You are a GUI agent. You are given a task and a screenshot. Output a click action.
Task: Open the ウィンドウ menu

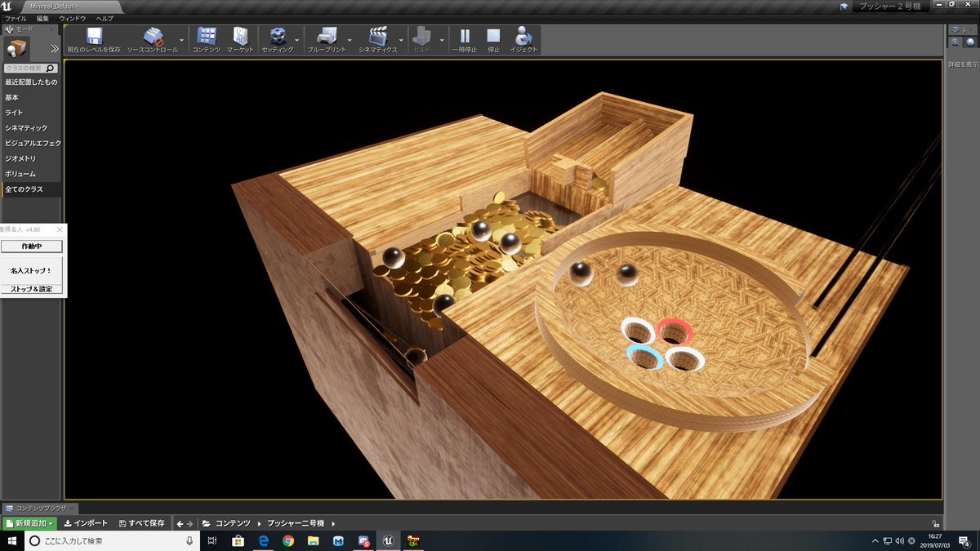point(73,18)
